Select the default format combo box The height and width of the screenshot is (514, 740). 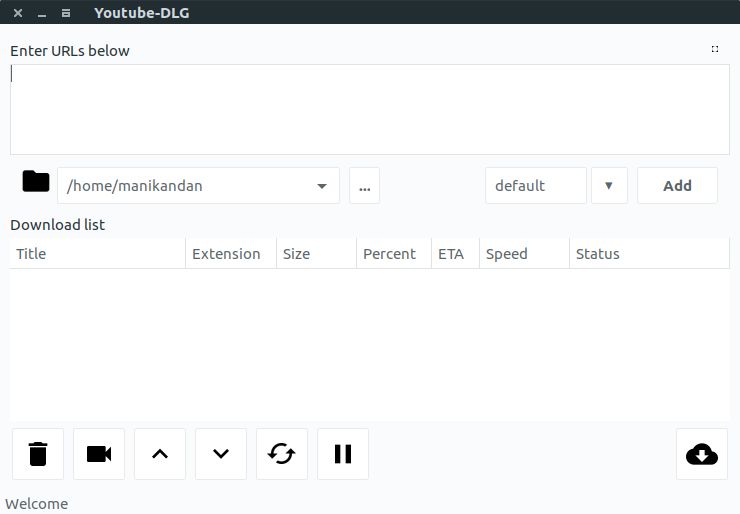pyautogui.click(x=536, y=185)
